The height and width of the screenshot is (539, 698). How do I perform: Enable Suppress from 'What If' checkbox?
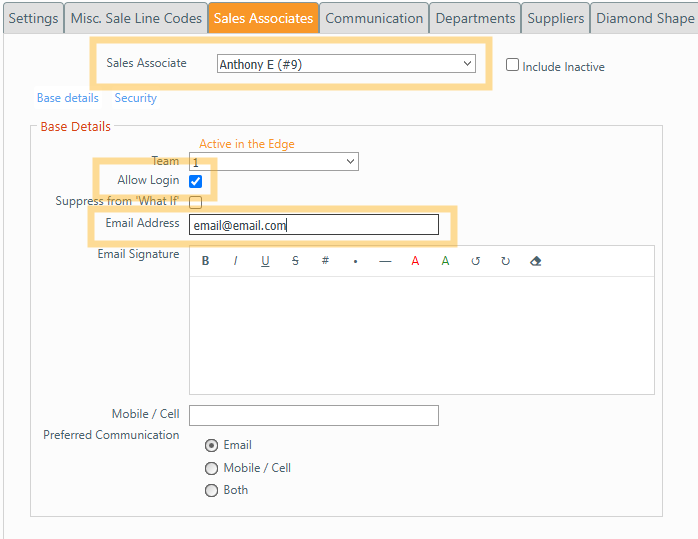click(x=196, y=202)
